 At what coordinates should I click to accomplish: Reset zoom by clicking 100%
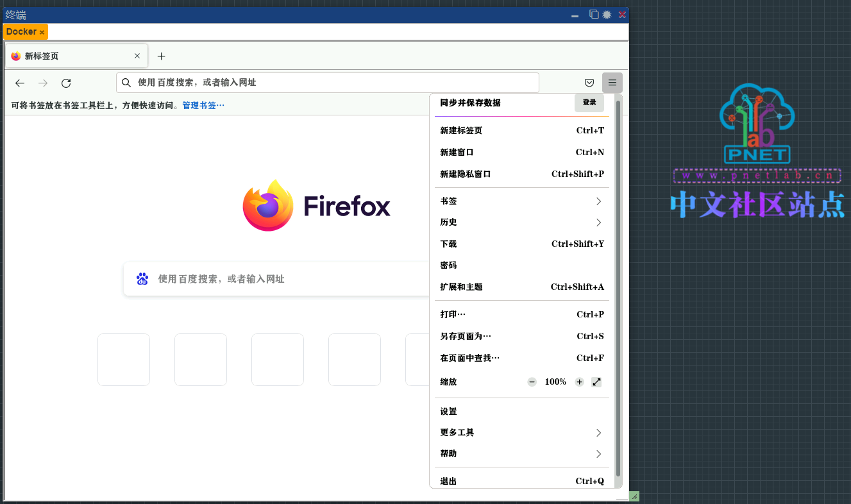[x=555, y=382]
